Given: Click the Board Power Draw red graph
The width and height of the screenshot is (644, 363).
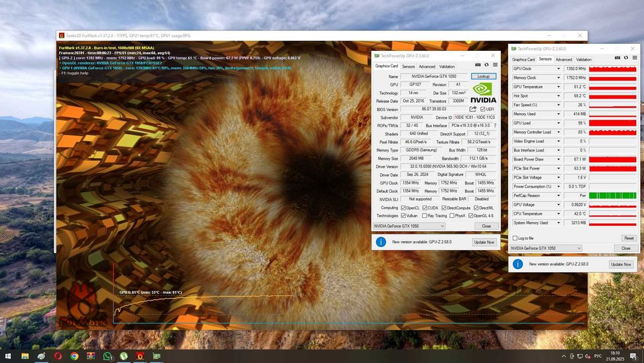Looking at the screenshot, I should click(612, 159).
